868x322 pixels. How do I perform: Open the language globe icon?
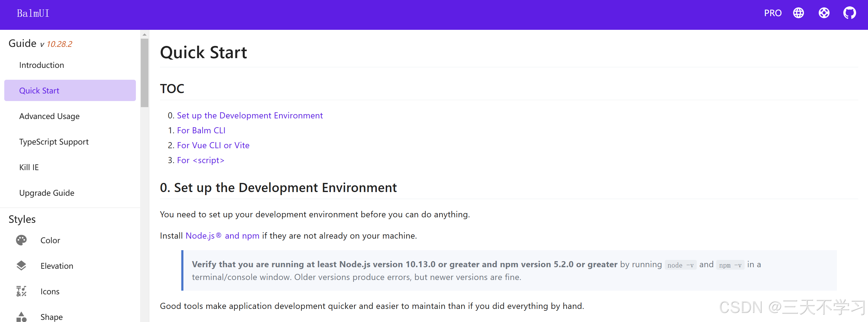(x=798, y=13)
